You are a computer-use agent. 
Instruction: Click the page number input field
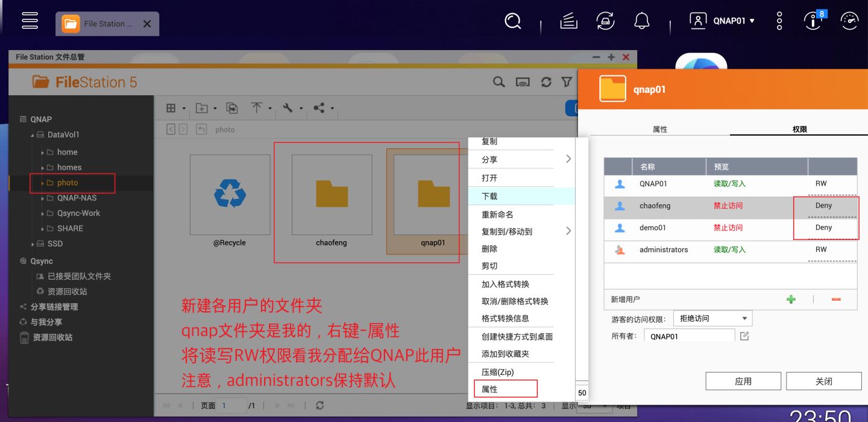pos(231,406)
